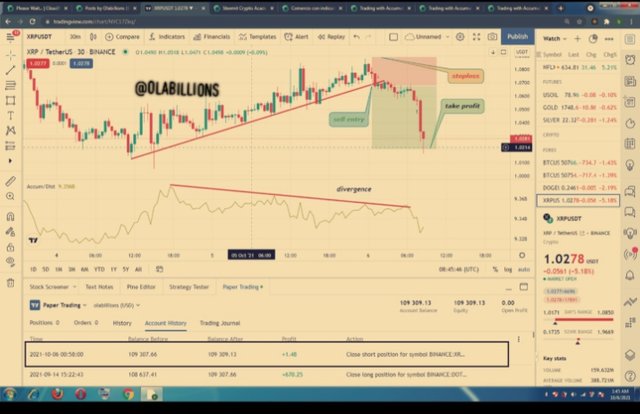This screenshot has height=414, width=640.
Task: Remove drawings with the trash icon
Action: tap(11, 283)
